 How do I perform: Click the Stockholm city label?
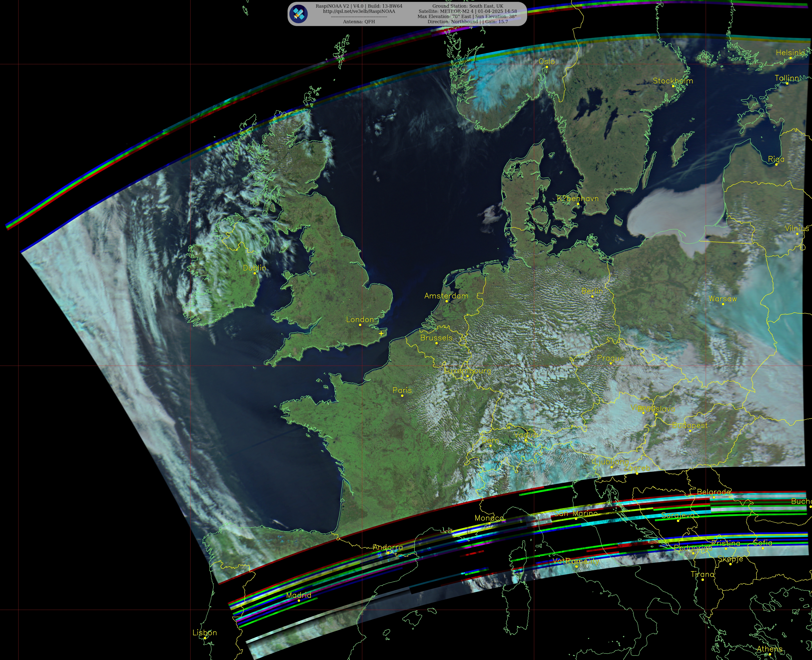point(673,81)
